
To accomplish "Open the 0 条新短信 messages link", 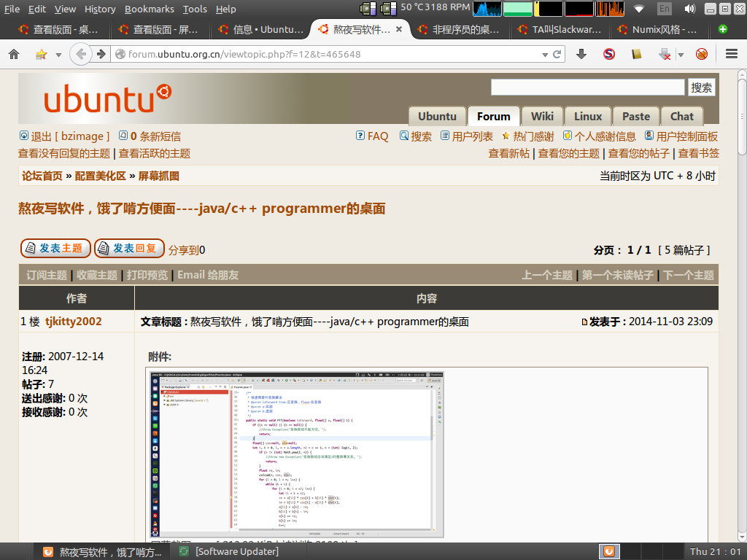I will (x=150, y=136).
